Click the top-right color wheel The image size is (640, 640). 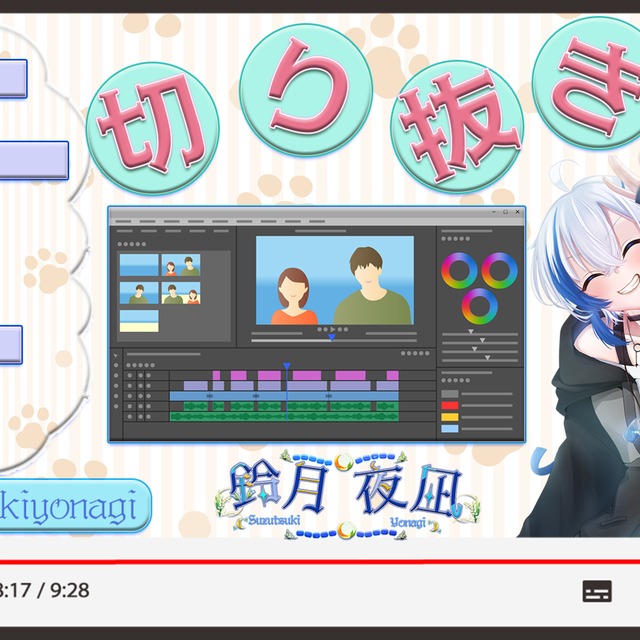pos(499,270)
